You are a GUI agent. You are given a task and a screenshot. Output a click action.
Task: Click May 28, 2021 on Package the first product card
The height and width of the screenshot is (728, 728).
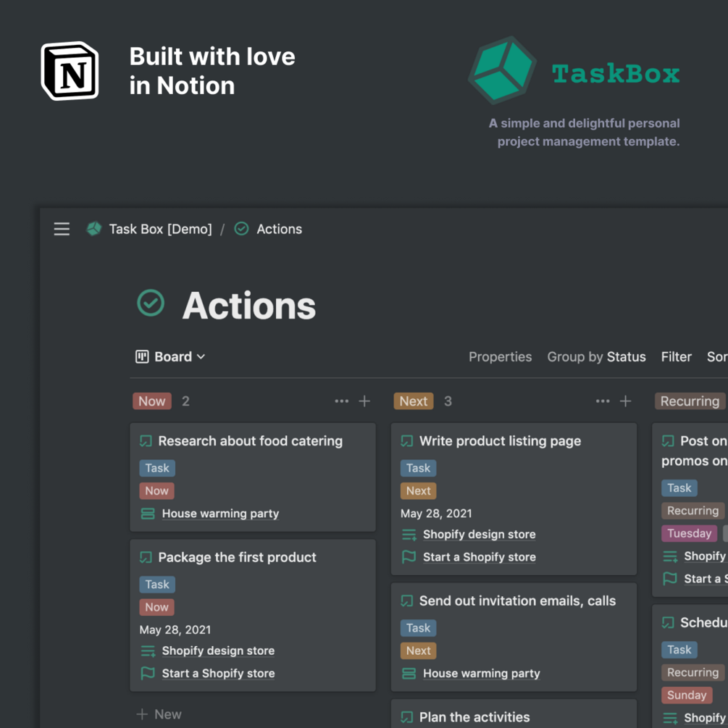(175, 629)
